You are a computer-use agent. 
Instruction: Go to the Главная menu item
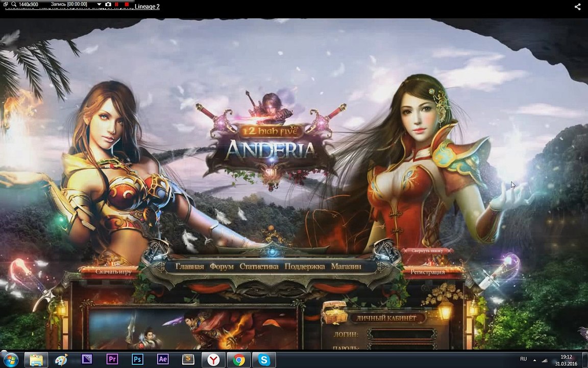pos(190,267)
